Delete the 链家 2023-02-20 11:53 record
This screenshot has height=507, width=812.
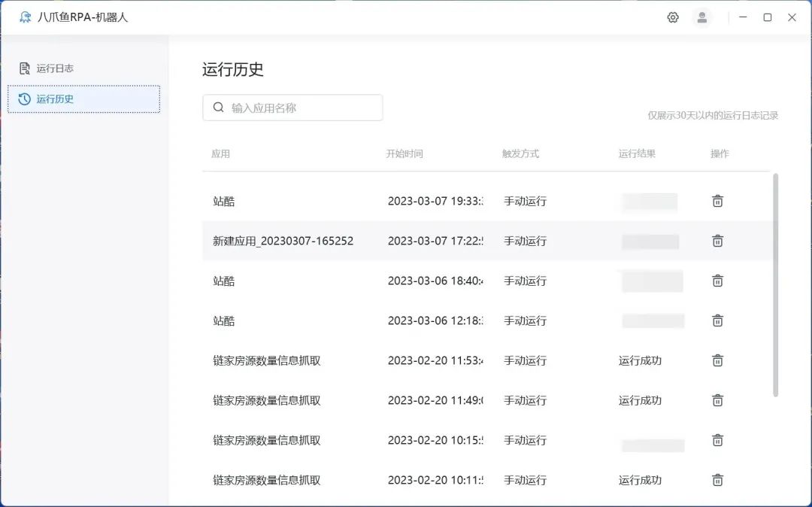click(x=717, y=360)
